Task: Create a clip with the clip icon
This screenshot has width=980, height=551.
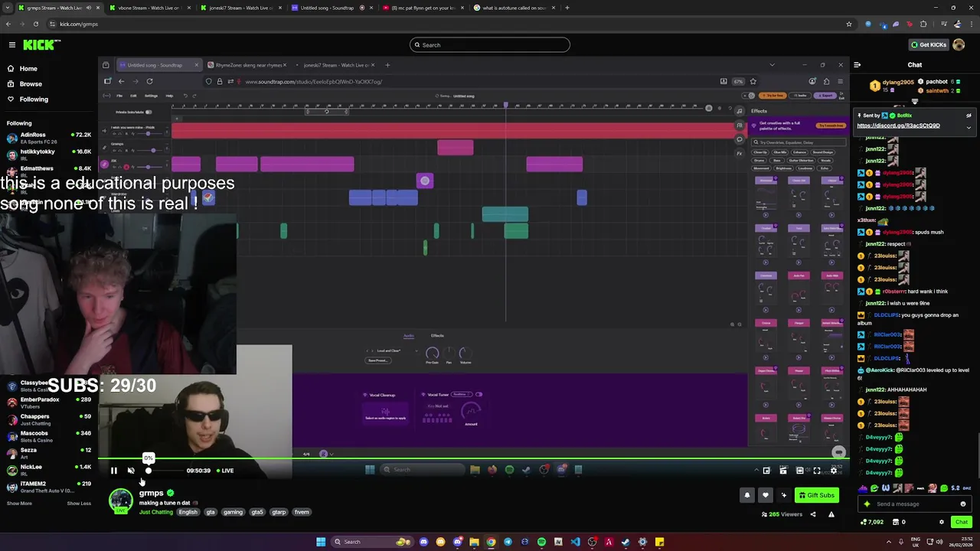Action: [x=783, y=471]
